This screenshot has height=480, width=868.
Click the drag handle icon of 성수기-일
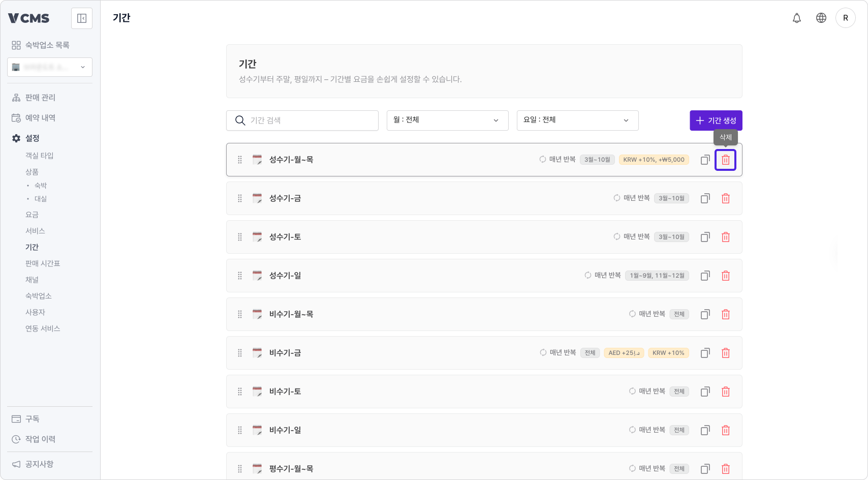coord(239,276)
